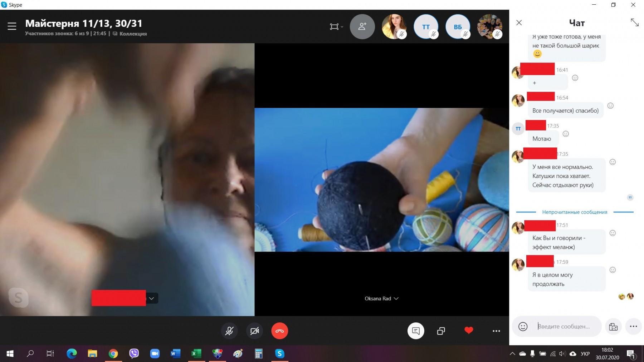Send a heart reaction
This screenshot has width=644, height=362.
[469, 331]
